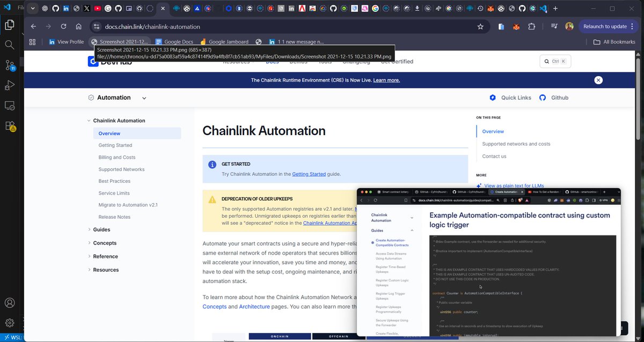This screenshot has height=342, width=644.
Task: Open VS Code Remote Explorer view
Action: 9,106
